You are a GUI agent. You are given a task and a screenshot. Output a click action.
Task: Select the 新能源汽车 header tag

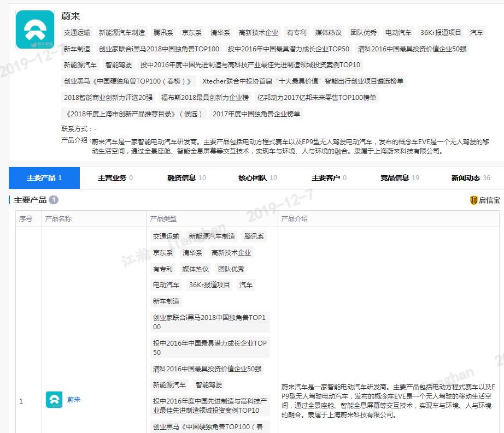(80, 65)
